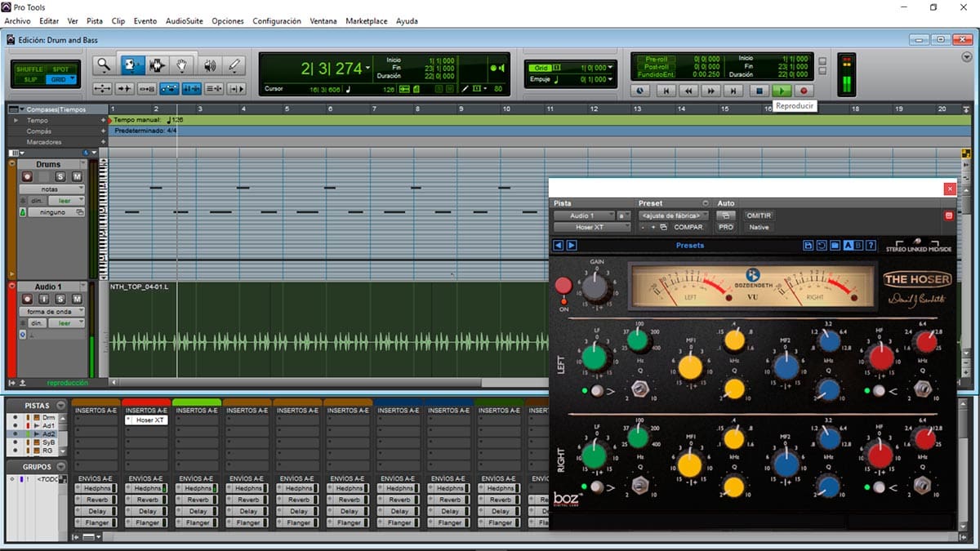This screenshot has width=980, height=551.
Task: Adjust the LEFT channel green LF knob
Action: click(x=595, y=357)
